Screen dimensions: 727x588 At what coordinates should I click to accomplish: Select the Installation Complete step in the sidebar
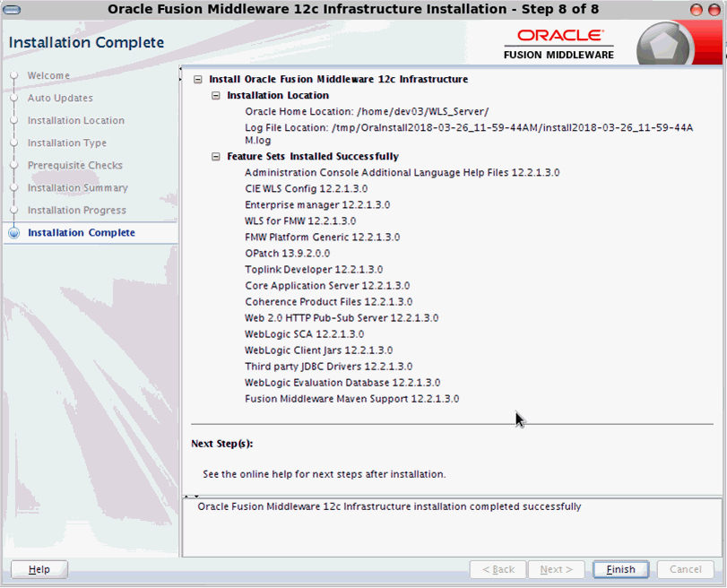(x=82, y=233)
